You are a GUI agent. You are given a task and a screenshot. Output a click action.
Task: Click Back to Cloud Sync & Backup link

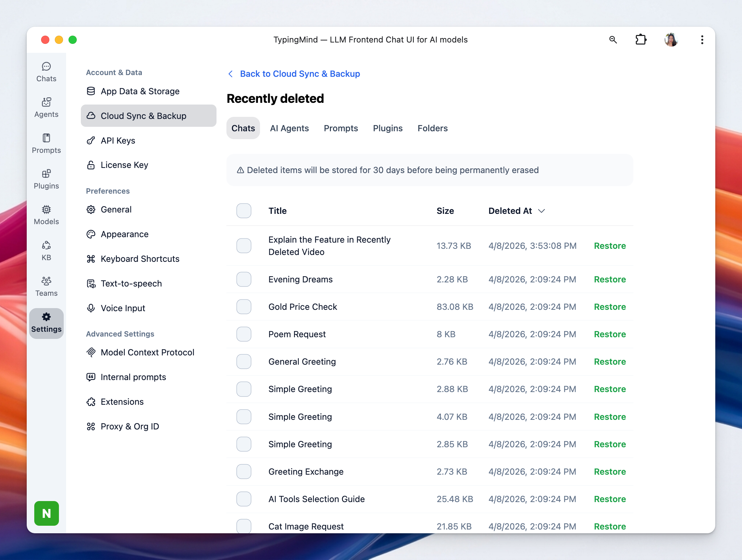[x=300, y=74]
